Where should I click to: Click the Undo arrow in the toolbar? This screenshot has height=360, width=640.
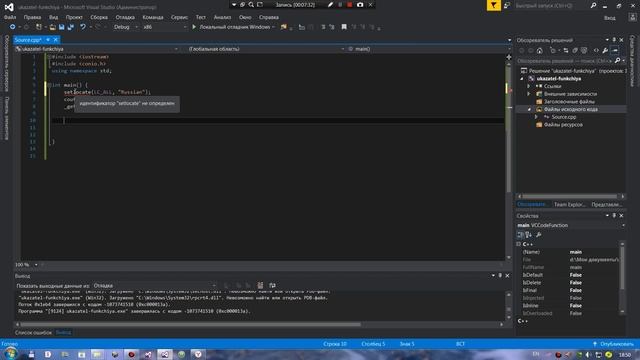(x=83, y=27)
